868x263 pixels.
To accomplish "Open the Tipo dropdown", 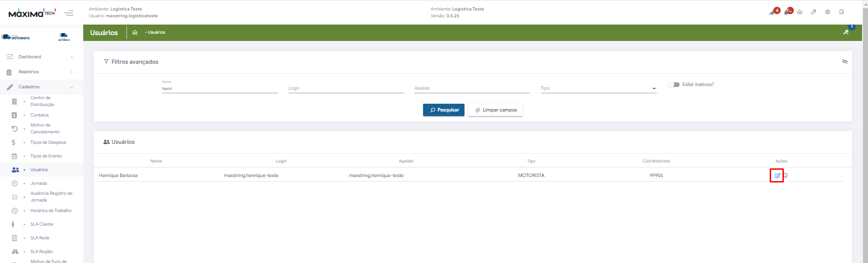I will click(598, 88).
